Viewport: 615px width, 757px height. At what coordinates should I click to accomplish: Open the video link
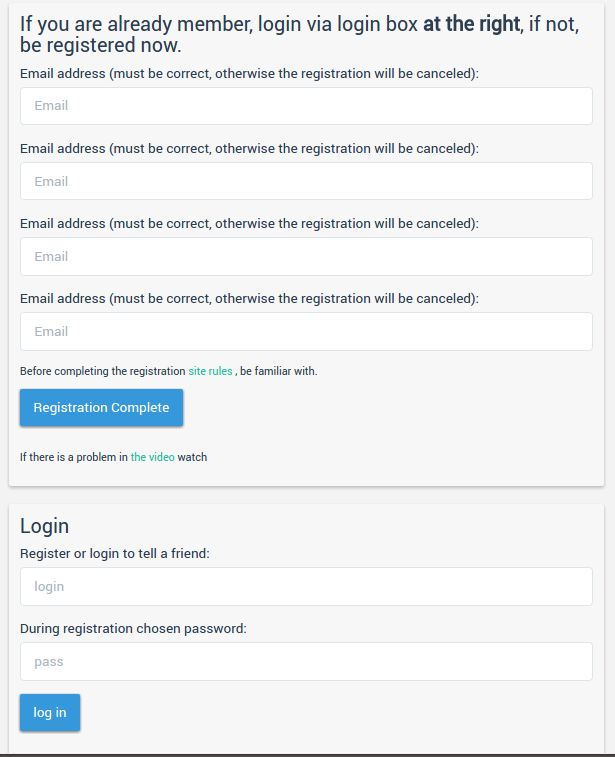(153, 457)
